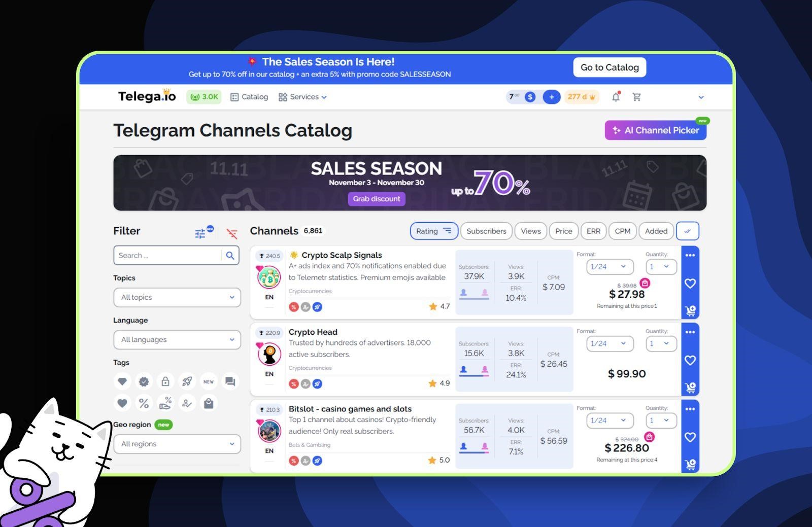Open Format dropdown for Crypto Head
812x527 pixels.
(610, 344)
